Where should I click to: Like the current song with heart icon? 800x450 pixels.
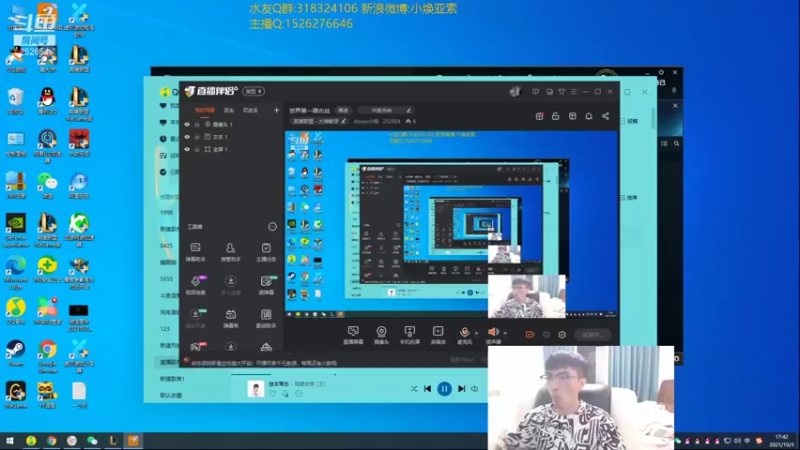tap(272, 393)
